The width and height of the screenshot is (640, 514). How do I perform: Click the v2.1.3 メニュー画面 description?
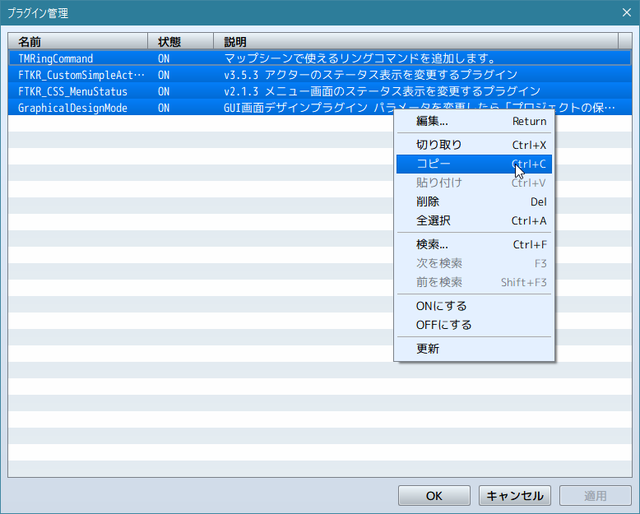coord(382,91)
